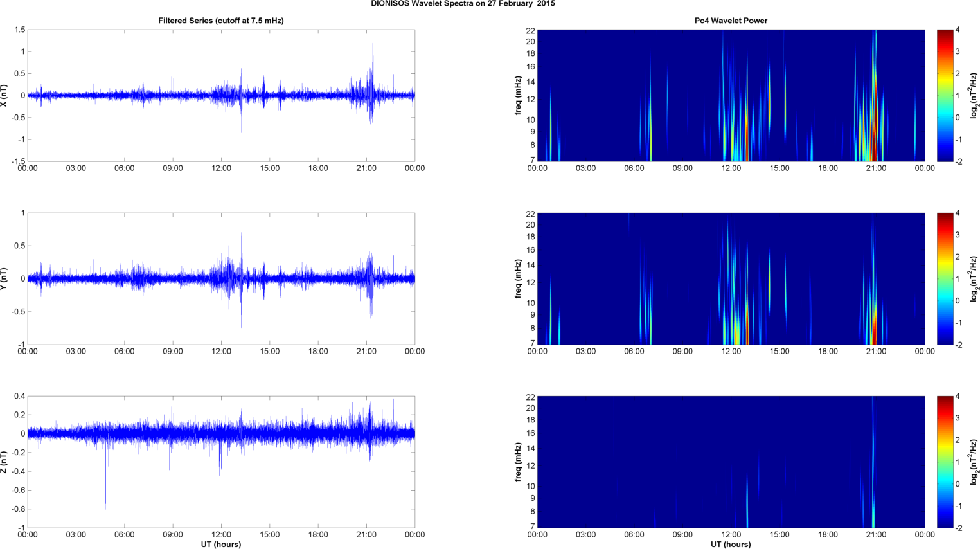
Task: Click the 'Z (nT)' axis label
Action: tap(4, 462)
